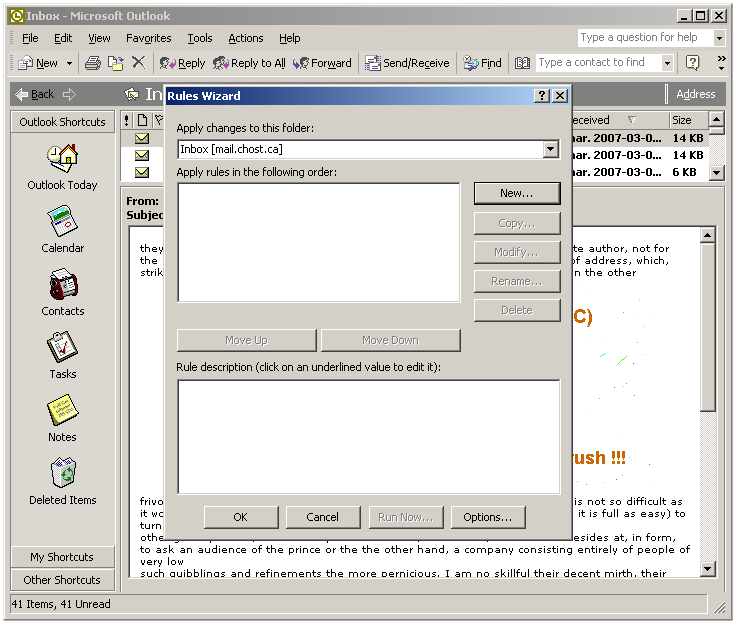Select the third envelope message row
Screen dimensions: 737x626
point(142,172)
